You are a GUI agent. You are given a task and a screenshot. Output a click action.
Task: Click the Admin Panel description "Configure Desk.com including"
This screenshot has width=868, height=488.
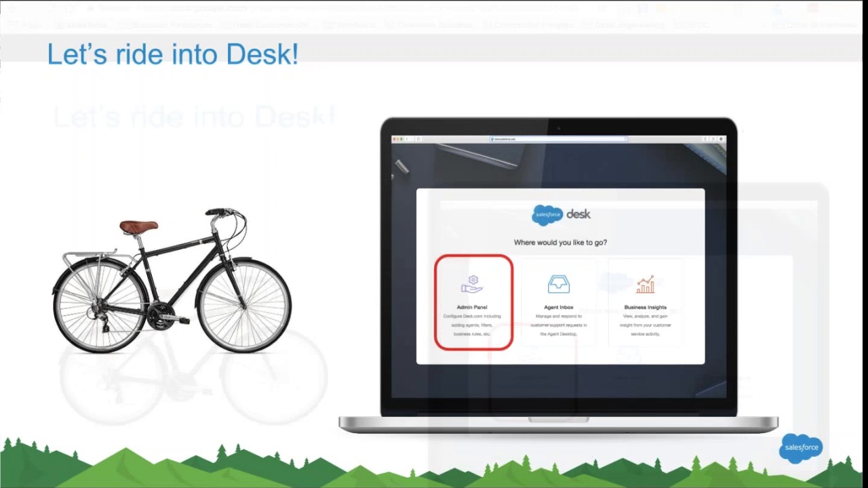click(x=472, y=317)
